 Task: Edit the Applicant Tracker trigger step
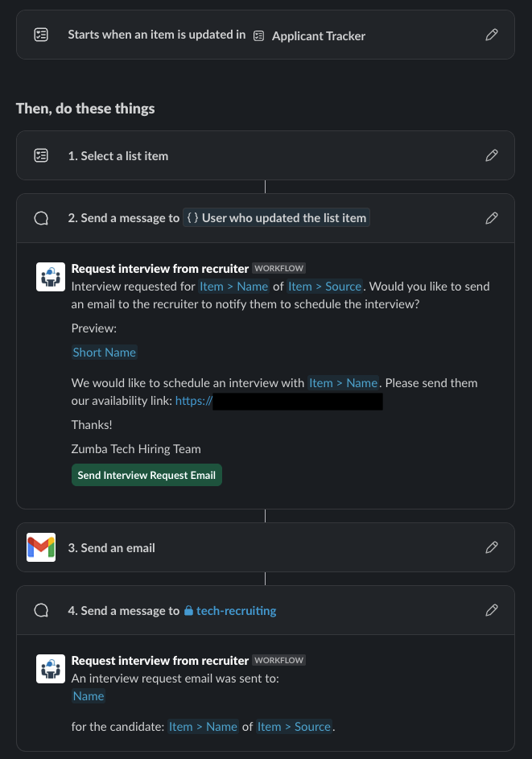pos(491,35)
